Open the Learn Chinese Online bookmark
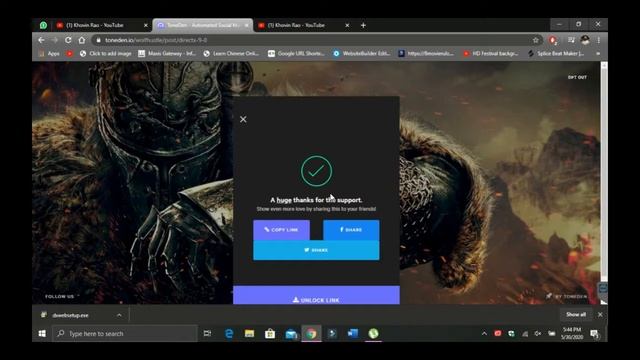Screen dimensions: 640x360 [231, 53]
